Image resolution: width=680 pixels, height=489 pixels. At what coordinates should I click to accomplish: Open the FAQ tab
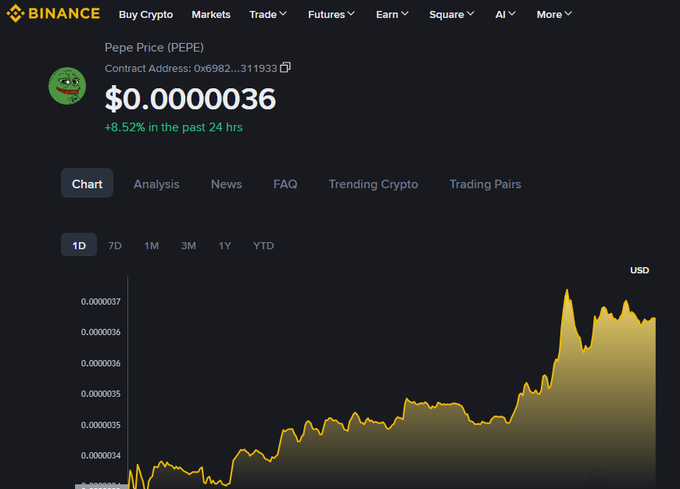point(285,184)
